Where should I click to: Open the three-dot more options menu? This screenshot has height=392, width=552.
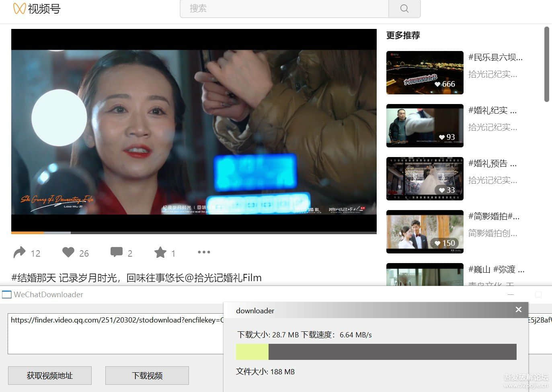coord(204,252)
